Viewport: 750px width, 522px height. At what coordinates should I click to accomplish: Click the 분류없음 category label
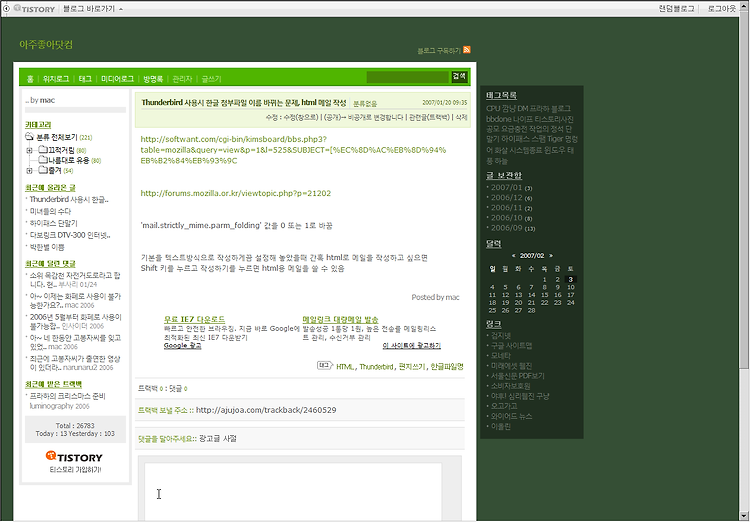tap(365, 103)
